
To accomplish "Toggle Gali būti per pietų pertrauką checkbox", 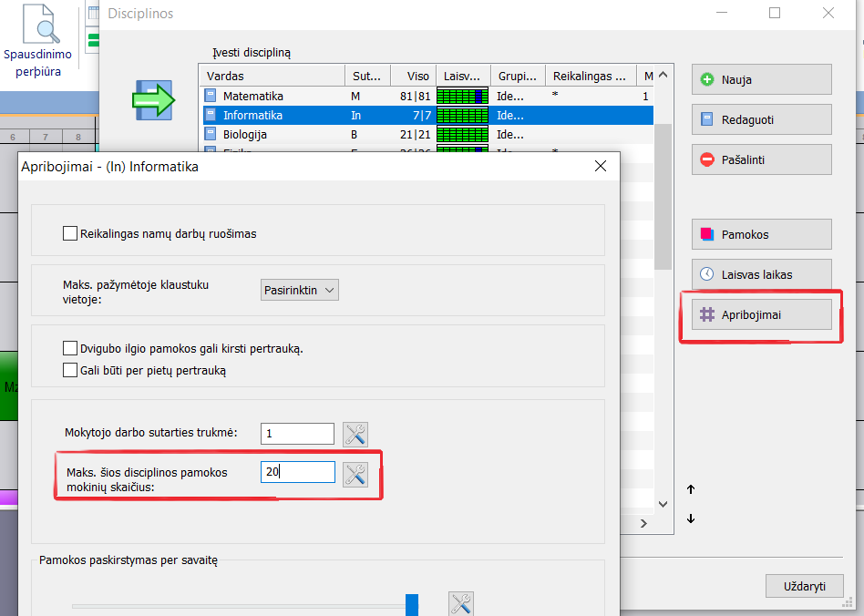I will pyautogui.click(x=70, y=370).
